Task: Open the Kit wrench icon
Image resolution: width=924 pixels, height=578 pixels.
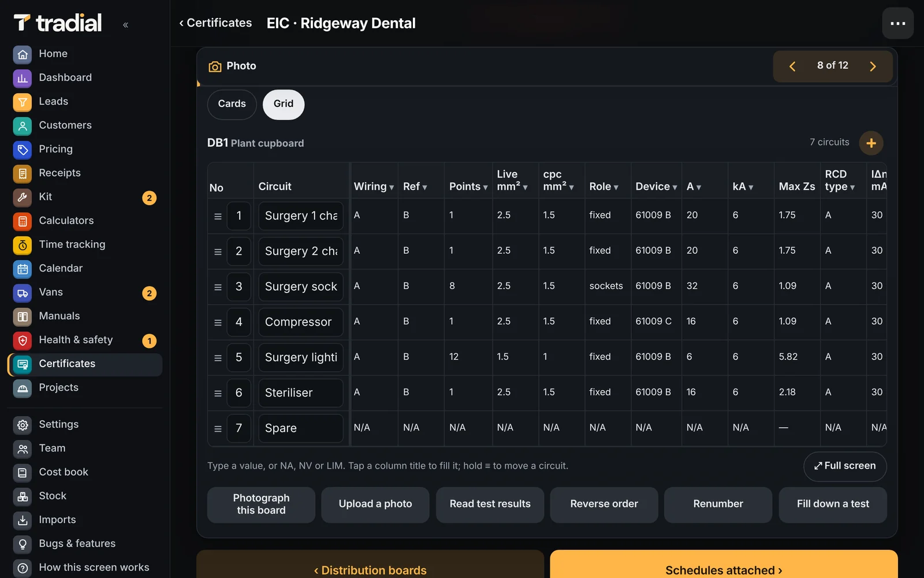Action: click(23, 197)
